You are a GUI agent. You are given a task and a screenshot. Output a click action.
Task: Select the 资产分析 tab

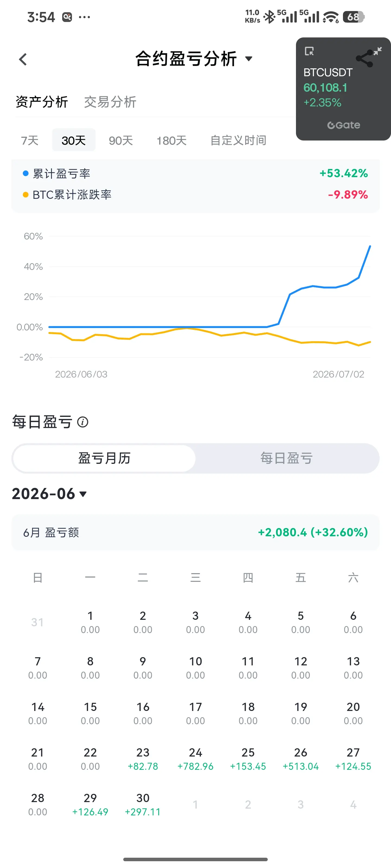(x=42, y=102)
